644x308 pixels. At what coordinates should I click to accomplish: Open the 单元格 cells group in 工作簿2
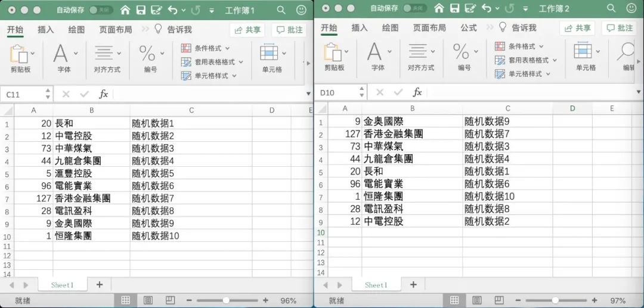pyautogui.click(x=583, y=51)
